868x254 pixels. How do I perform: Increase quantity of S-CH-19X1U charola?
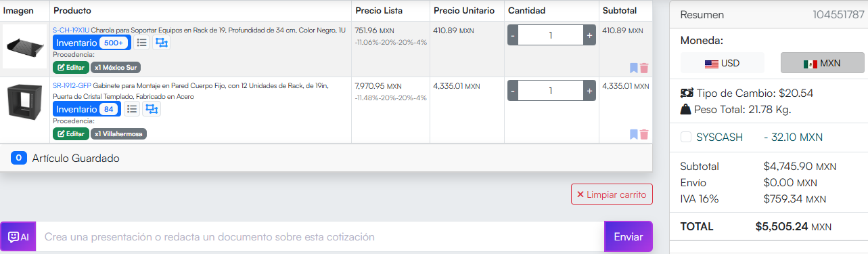[589, 35]
